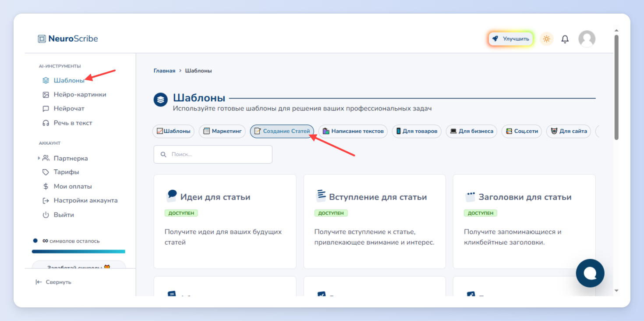This screenshot has width=644, height=321.
Task: Click the Нейро-картинки image icon
Action: [x=46, y=95]
